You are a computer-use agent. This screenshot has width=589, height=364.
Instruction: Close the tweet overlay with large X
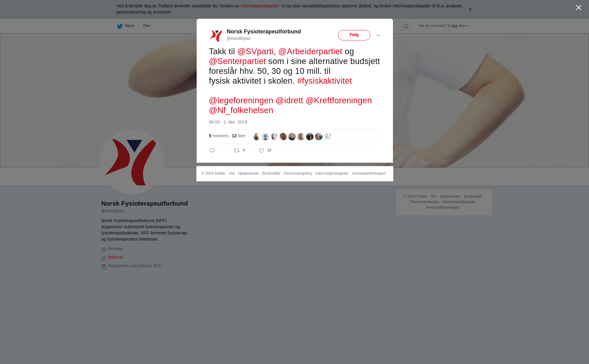point(579,8)
